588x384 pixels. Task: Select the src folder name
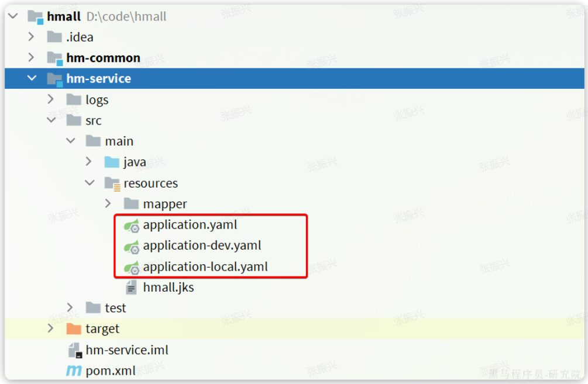pos(94,120)
